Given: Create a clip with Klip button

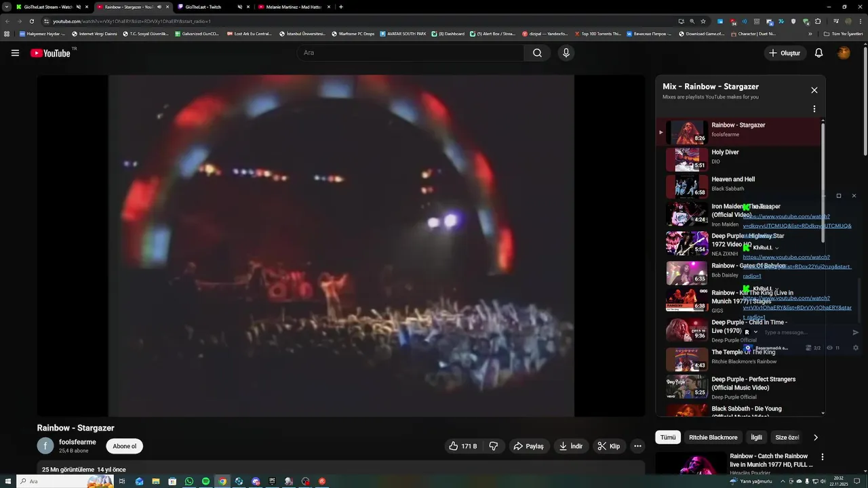Looking at the screenshot, I should click(x=609, y=446).
